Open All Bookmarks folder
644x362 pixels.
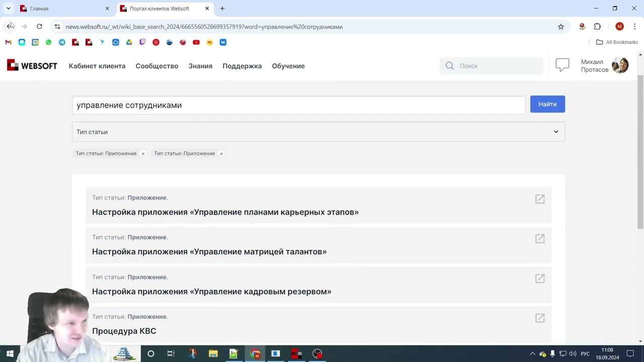coord(617,42)
